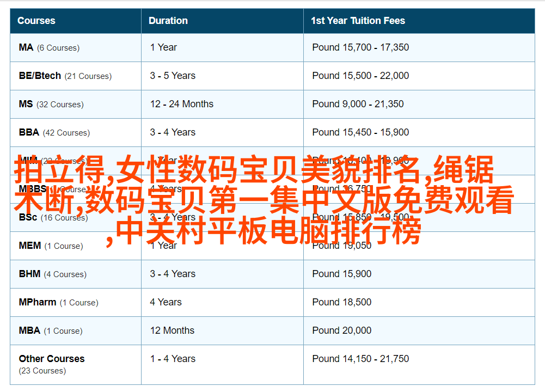545x392 pixels.
Task: Click the MA fee Pound 15,700 - 17,350
Action: click(x=360, y=47)
